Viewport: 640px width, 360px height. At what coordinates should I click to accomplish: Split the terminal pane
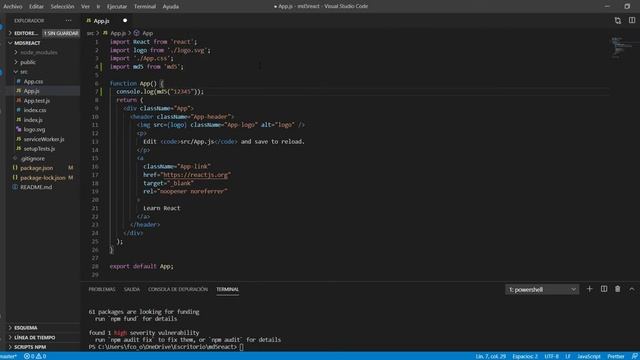coord(604,289)
